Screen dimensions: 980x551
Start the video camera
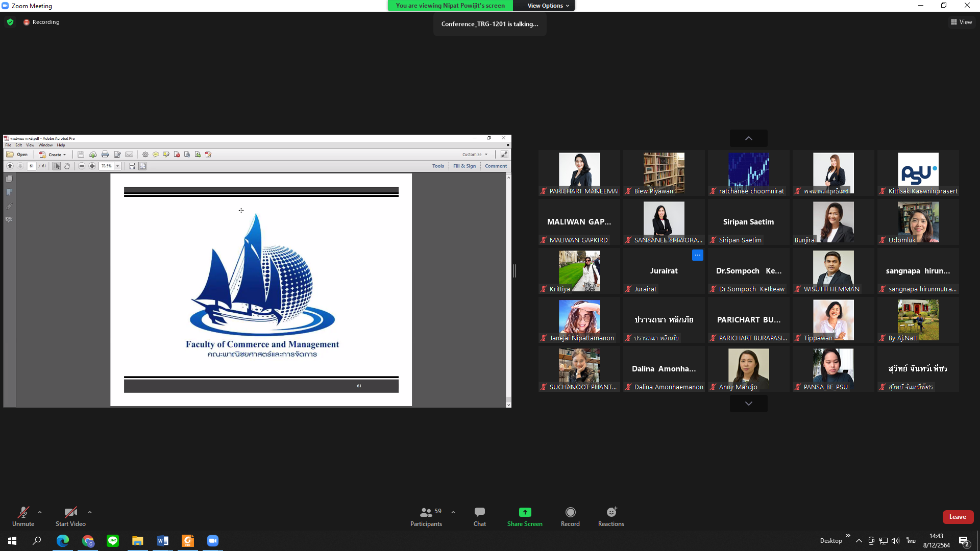coord(70,516)
